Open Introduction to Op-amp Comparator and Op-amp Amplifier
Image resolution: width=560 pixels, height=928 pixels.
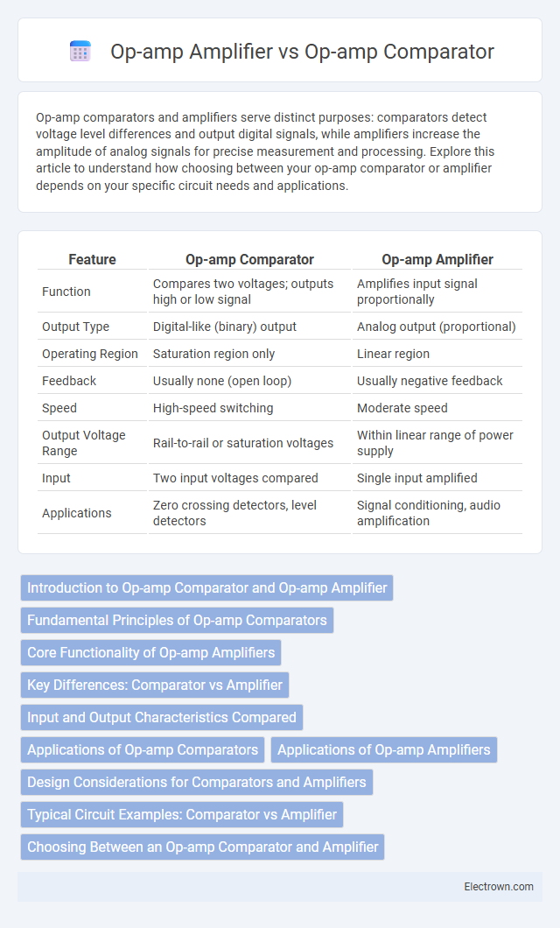(207, 587)
